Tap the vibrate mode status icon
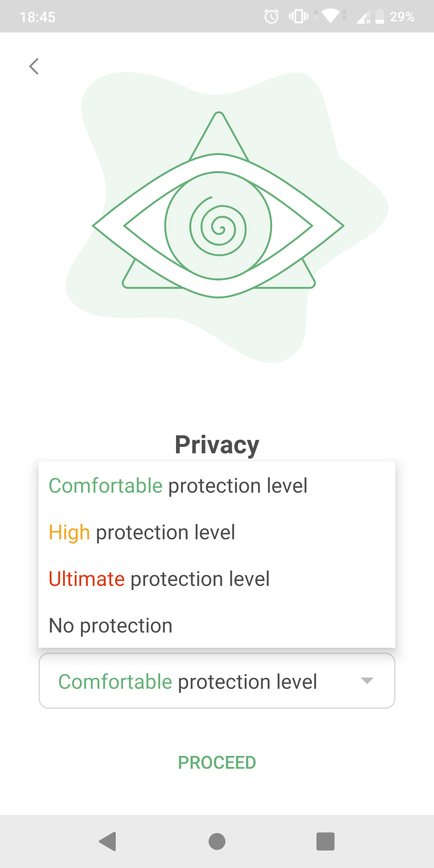Screen dimensions: 434x868 [x=299, y=16]
